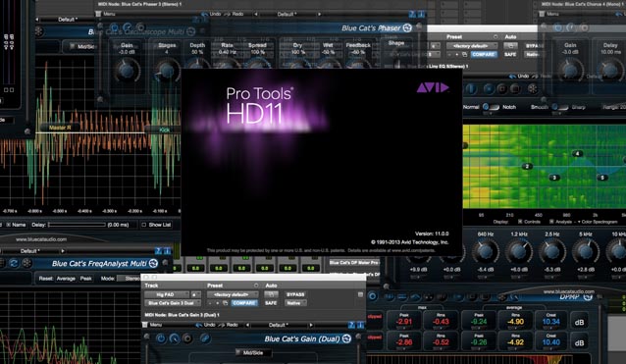The height and width of the screenshot is (364, 626).
Task: Open the factory default preset dropdown in Gain window
Action: [233, 294]
